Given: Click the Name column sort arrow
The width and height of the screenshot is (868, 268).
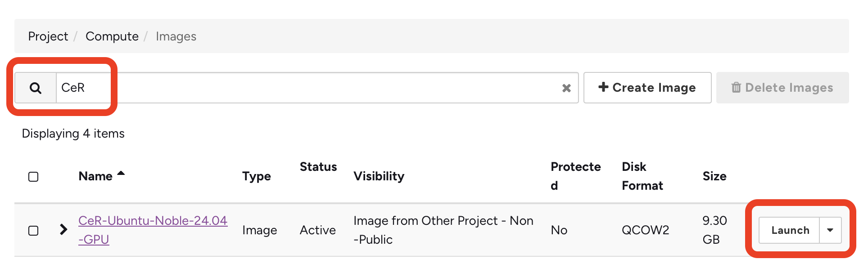Looking at the screenshot, I should [121, 174].
